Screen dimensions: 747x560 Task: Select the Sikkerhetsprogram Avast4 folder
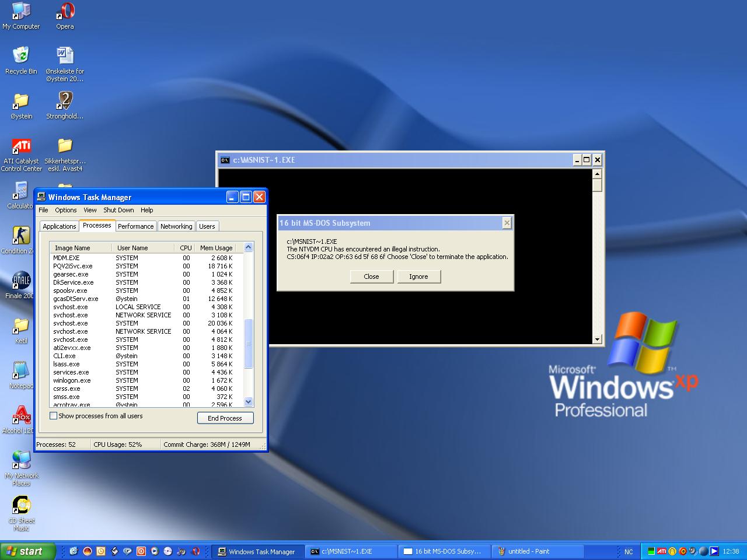click(x=65, y=155)
